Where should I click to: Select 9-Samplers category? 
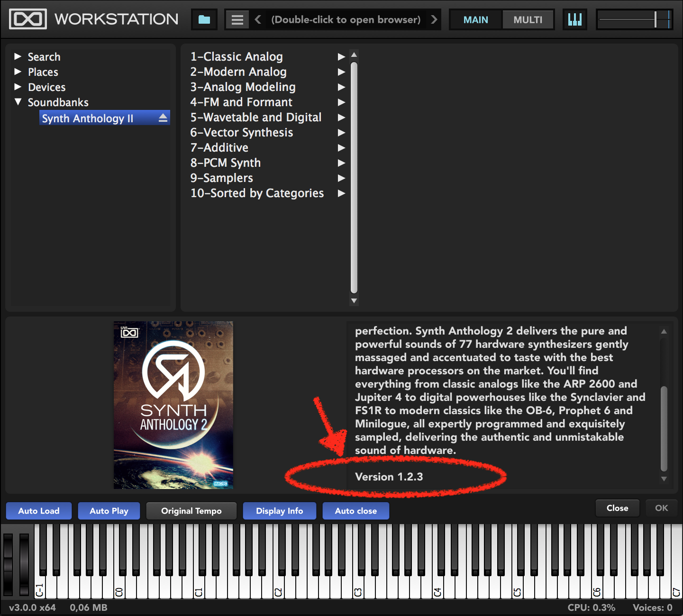point(222,178)
